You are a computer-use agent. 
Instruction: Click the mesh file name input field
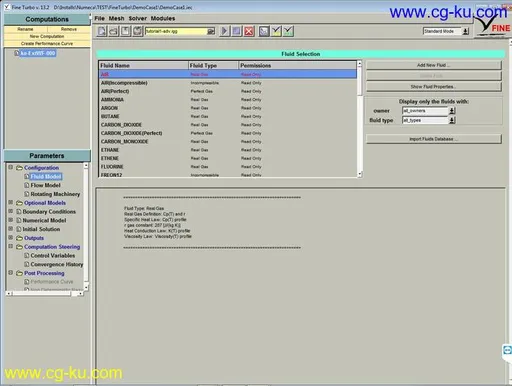[x=176, y=31]
